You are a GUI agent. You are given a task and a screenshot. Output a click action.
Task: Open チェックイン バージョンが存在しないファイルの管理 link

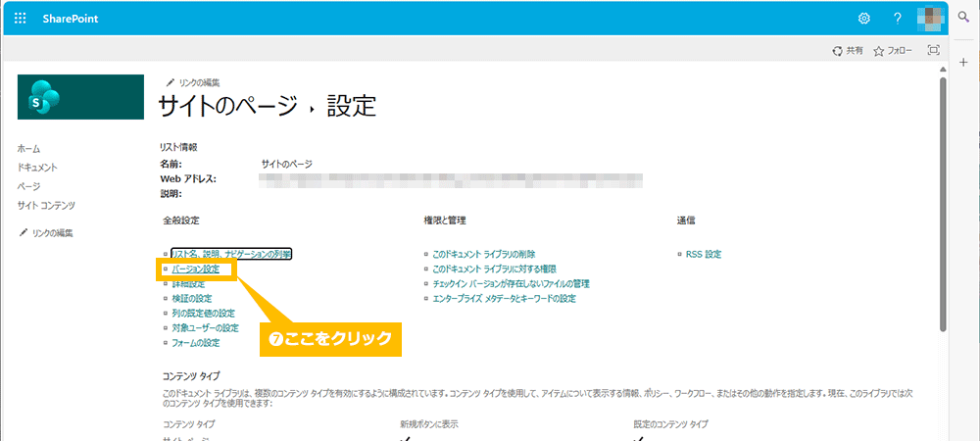point(511,283)
